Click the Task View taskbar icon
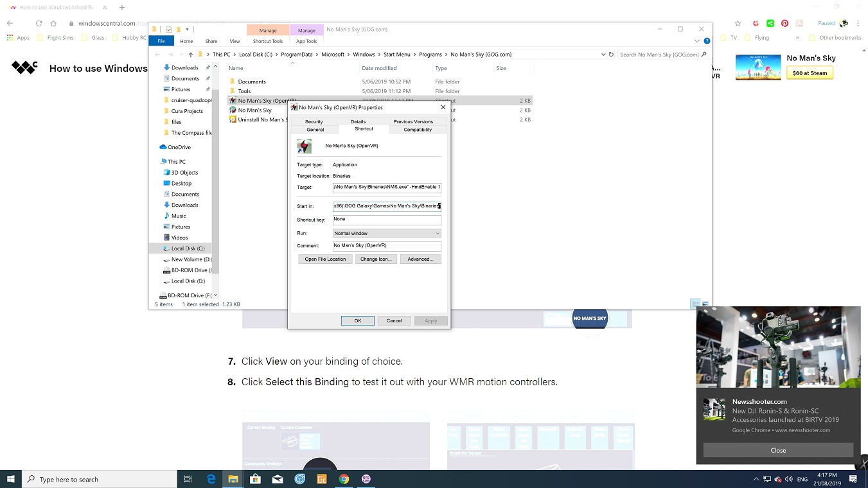The height and width of the screenshot is (488, 868). pyautogui.click(x=188, y=479)
